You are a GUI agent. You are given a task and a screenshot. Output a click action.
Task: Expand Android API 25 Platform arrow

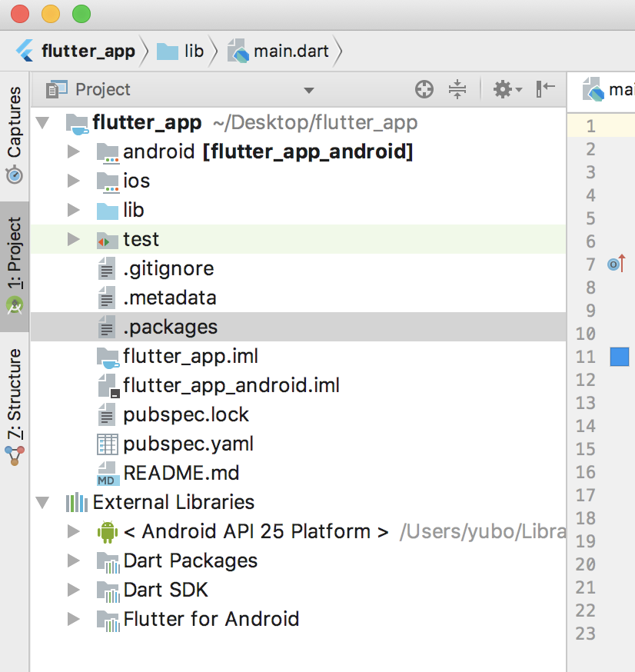pyautogui.click(x=74, y=531)
